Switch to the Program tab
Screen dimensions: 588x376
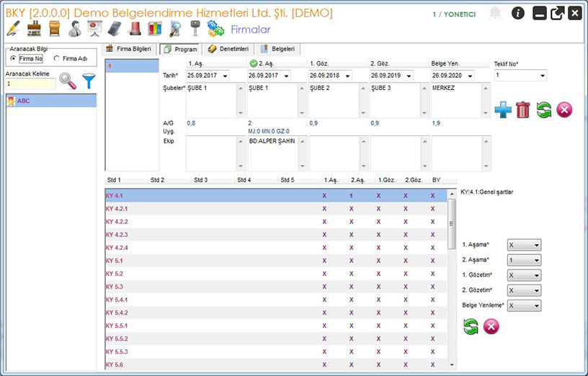180,49
